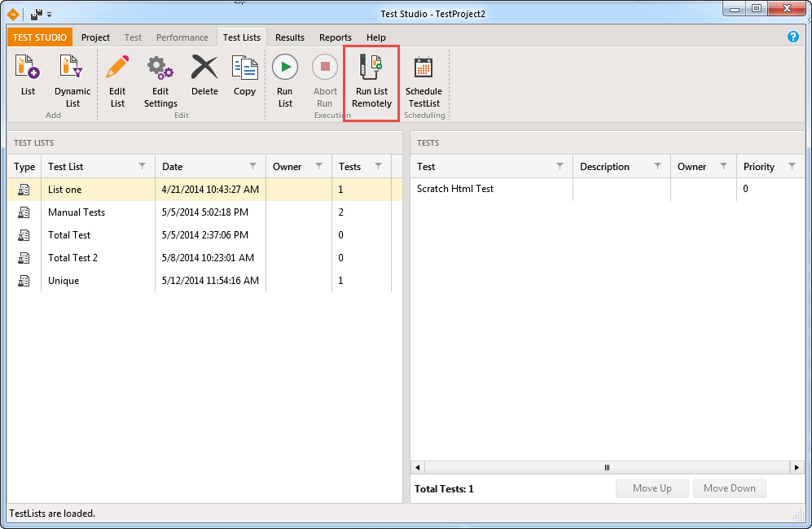Screen dimensions: 812x529
Task: Click type icon for Unique row
Action: click(x=24, y=281)
